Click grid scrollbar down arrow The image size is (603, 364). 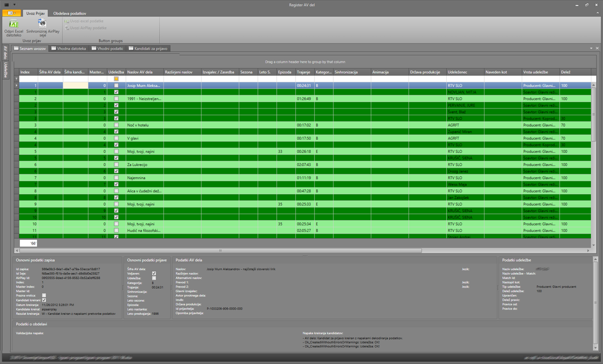tap(594, 245)
